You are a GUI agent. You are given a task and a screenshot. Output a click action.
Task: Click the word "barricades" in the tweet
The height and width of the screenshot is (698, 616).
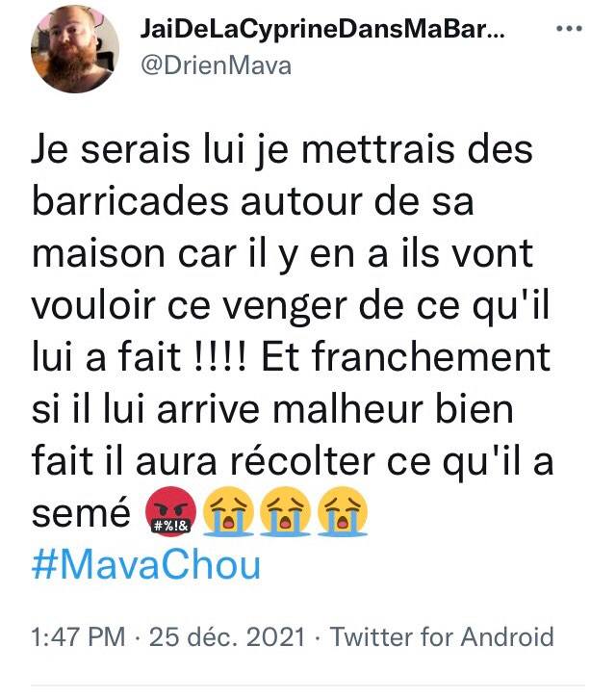coord(122,203)
